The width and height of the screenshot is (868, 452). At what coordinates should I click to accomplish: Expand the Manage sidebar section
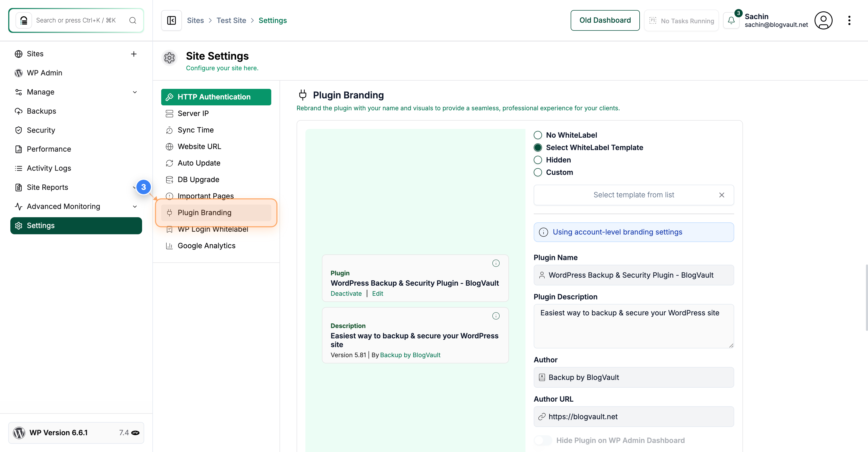pyautogui.click(x=135, y=92)
